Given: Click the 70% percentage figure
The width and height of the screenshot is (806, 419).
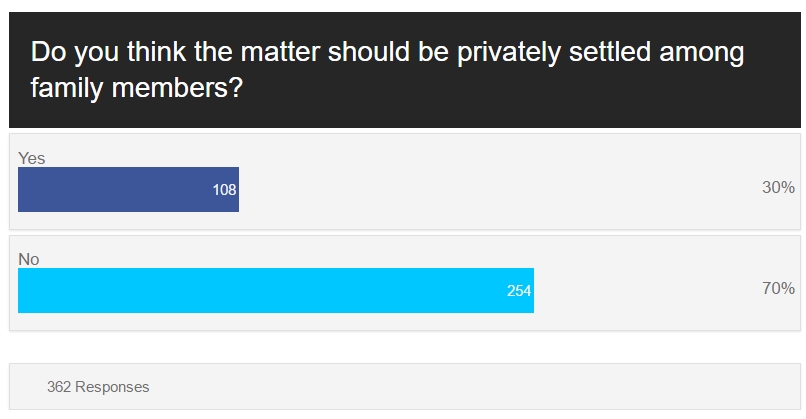Looking at the screenshot, I should [778, 288].
